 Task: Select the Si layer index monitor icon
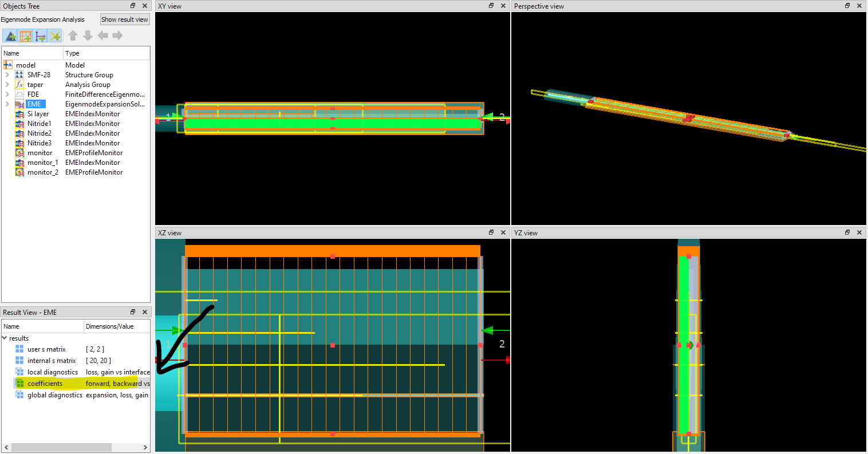click(19, 114)
